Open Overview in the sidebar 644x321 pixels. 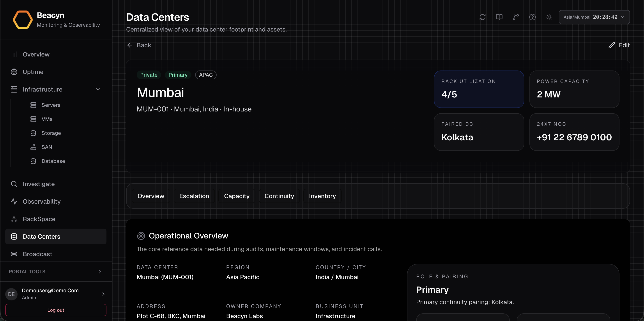click(55, 54)
